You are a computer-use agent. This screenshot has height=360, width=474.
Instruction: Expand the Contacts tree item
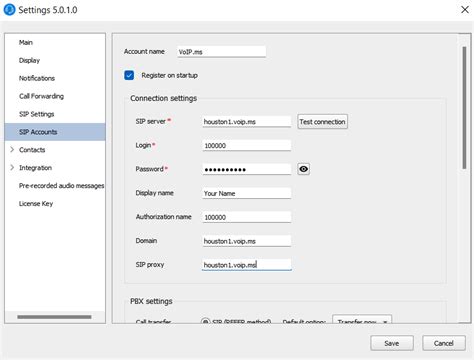[12, 150]
